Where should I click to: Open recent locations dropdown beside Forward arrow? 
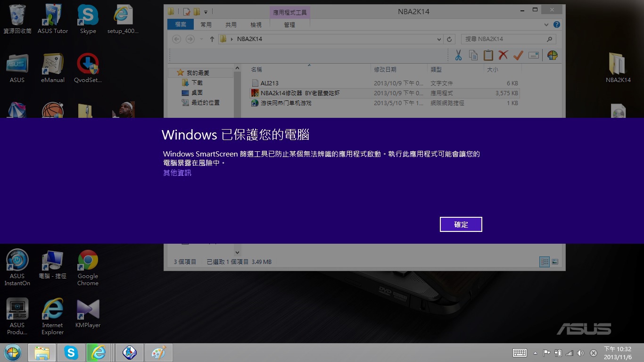tap(201, 39)
